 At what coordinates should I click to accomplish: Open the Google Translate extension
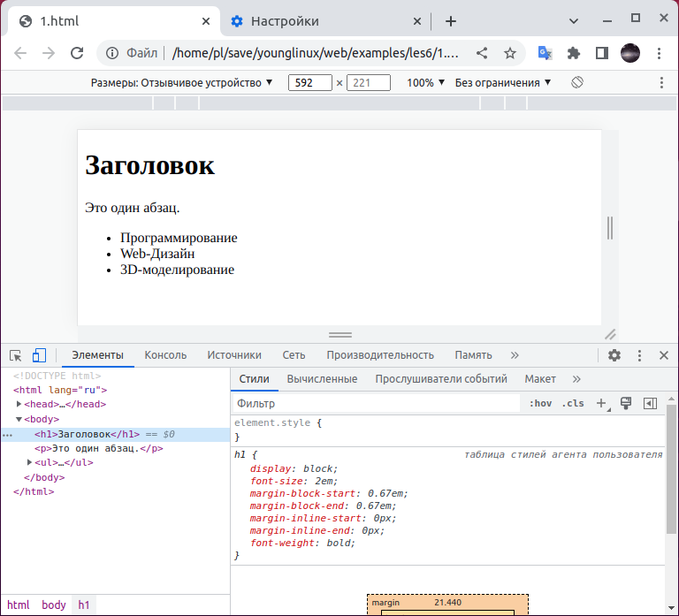[x=545, y=53]
